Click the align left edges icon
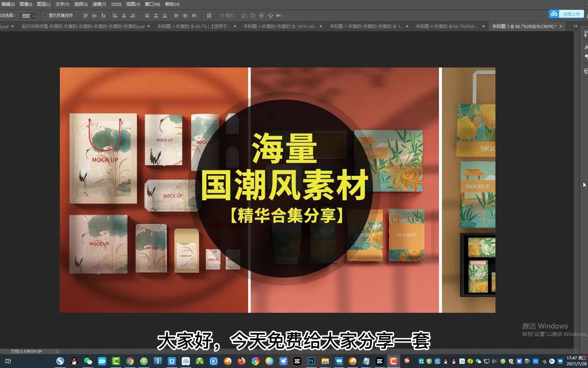The image size is (588, 368). coord(115,15)
